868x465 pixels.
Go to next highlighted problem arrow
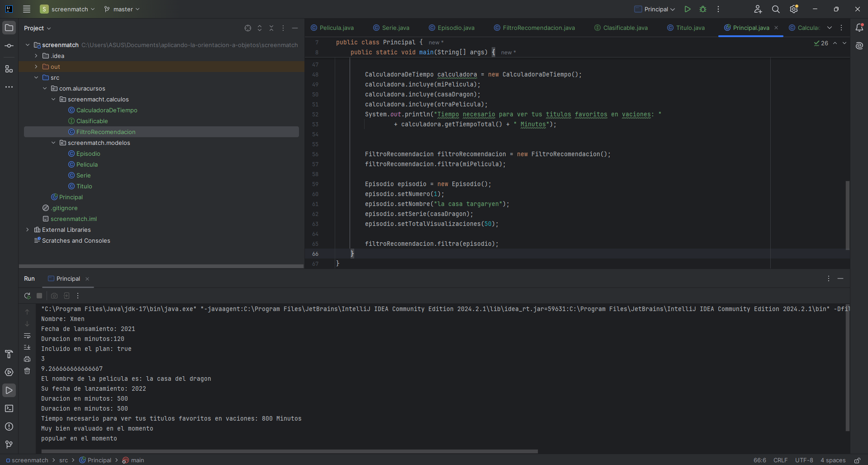click(x=844, y=43)
